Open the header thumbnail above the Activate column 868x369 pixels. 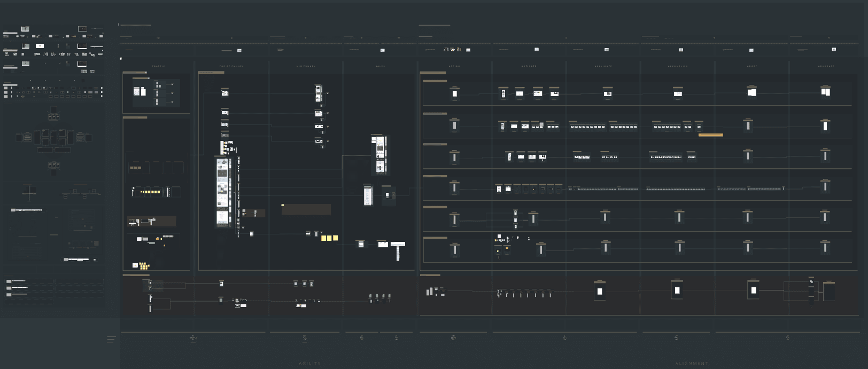537,49
